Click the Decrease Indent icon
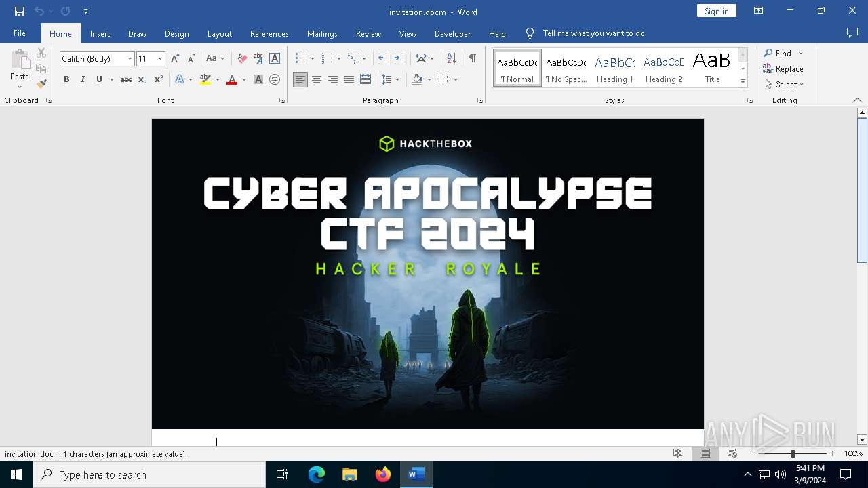This screenshot has width=868, height=488. (384, 58)
